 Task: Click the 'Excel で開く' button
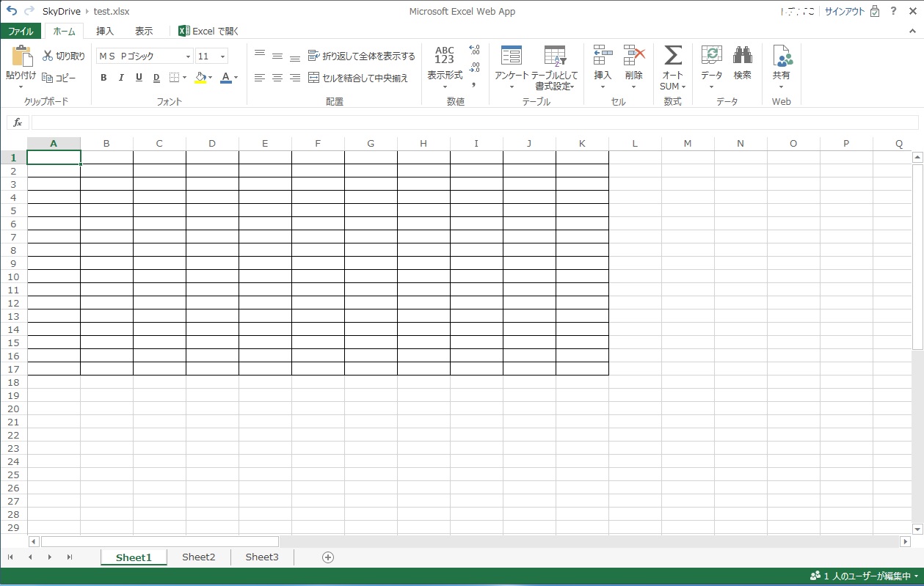pyautogui.click(x=208, y=31)
